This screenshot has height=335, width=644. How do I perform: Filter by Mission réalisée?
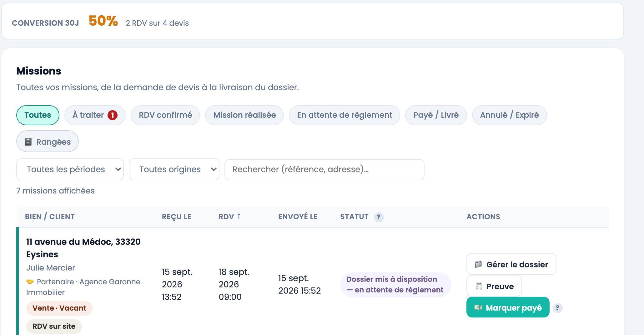[x=244, y=115]
